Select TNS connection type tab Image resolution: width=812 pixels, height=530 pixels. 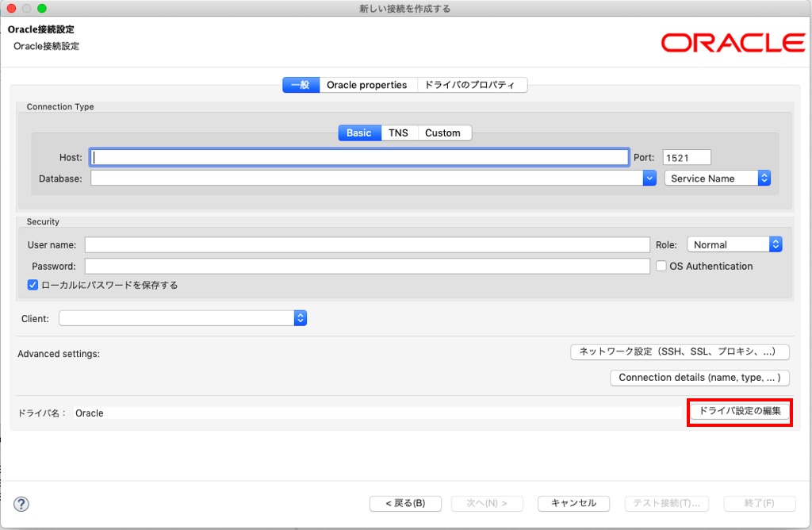pos(399,132)
